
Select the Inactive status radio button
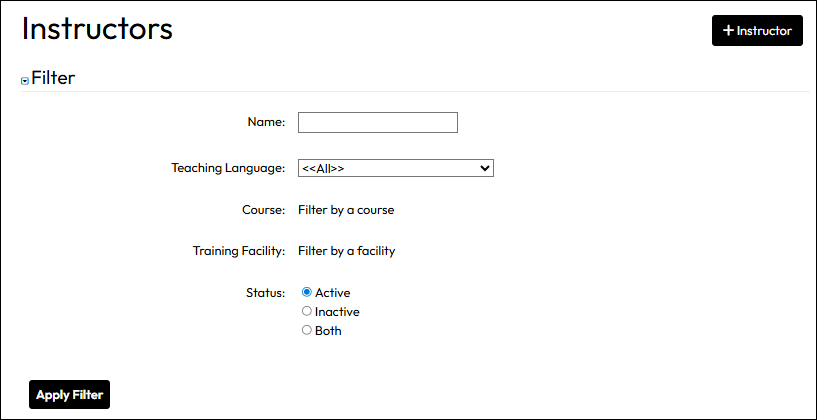click(307, 311)
